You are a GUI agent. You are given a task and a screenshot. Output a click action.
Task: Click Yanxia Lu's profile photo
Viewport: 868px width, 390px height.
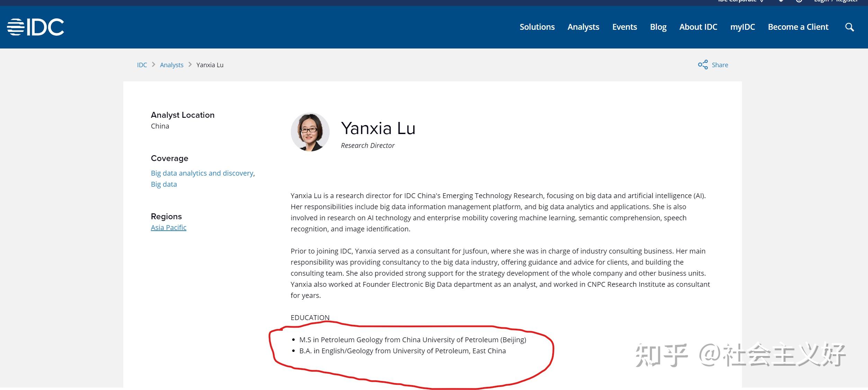pyautogui.click(x=310, y=132)
